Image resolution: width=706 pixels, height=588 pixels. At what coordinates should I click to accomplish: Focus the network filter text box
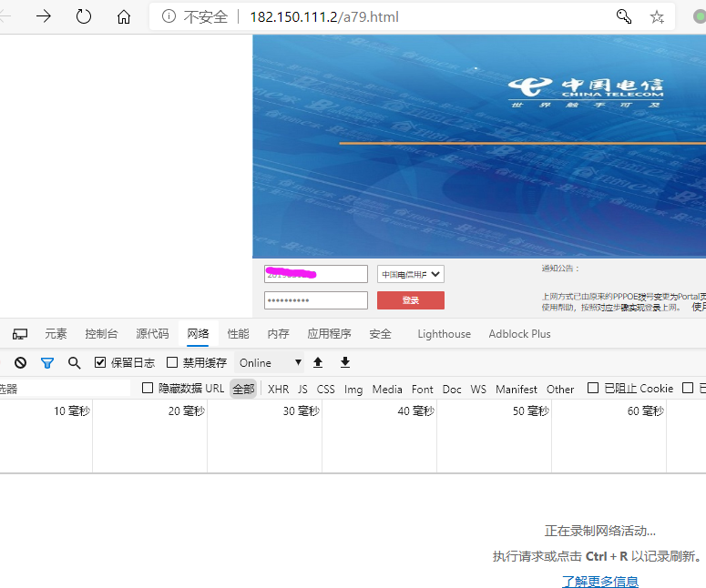coord(65,389)
